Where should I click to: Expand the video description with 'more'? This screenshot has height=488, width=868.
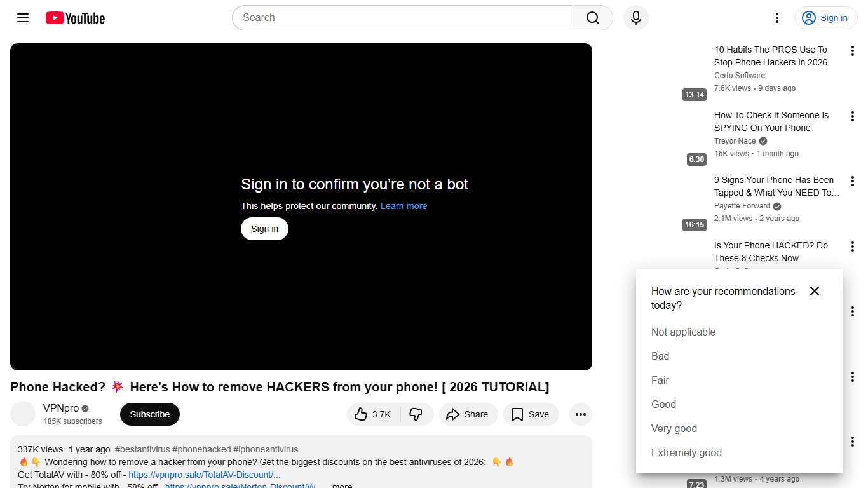342,485
